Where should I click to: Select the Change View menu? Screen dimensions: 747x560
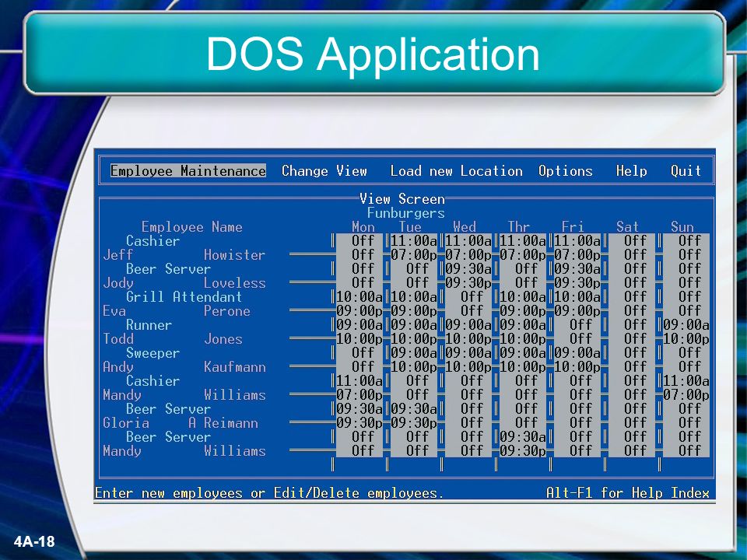coord(324,171)
